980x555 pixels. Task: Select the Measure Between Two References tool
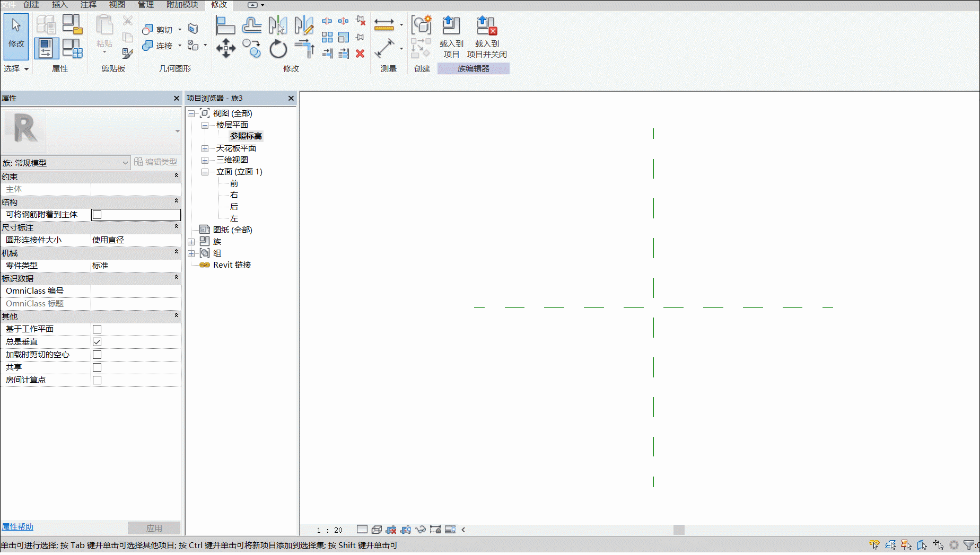click(x=384, y=25)
